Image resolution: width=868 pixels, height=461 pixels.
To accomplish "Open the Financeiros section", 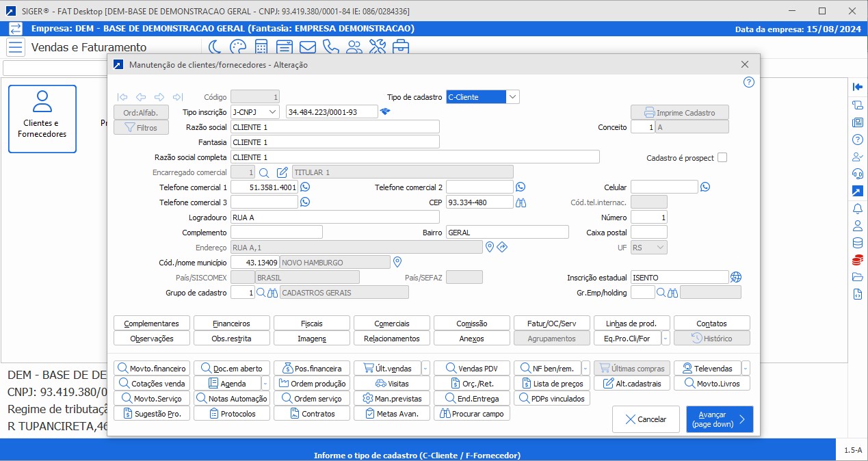I will click(231, 324).
